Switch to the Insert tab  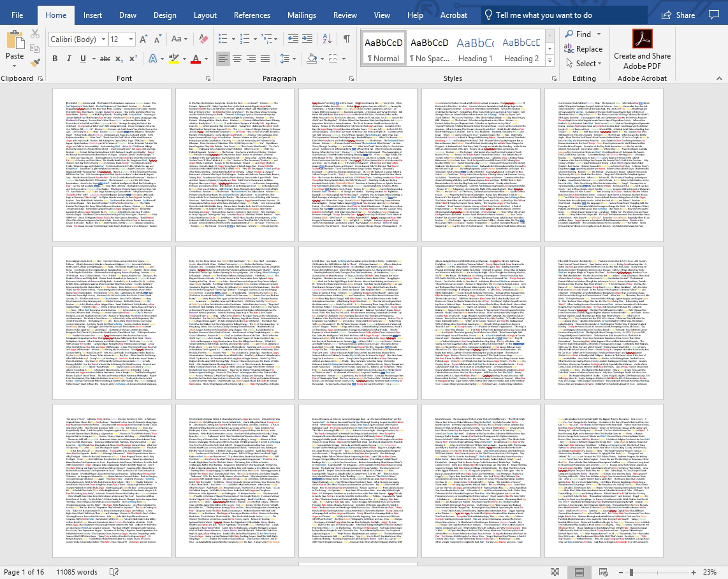(92, 15)
